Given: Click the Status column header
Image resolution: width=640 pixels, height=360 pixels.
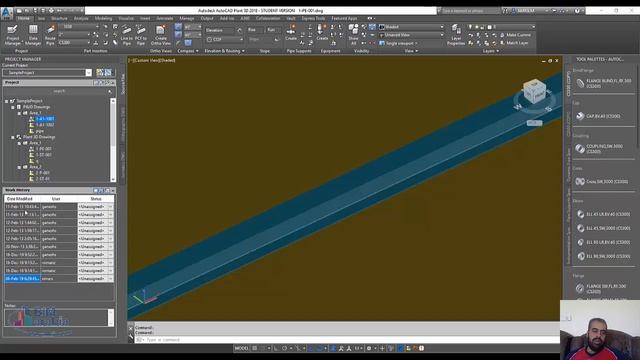Looking at the screenshot, I should pyautogui.click(x=96, y=199).
